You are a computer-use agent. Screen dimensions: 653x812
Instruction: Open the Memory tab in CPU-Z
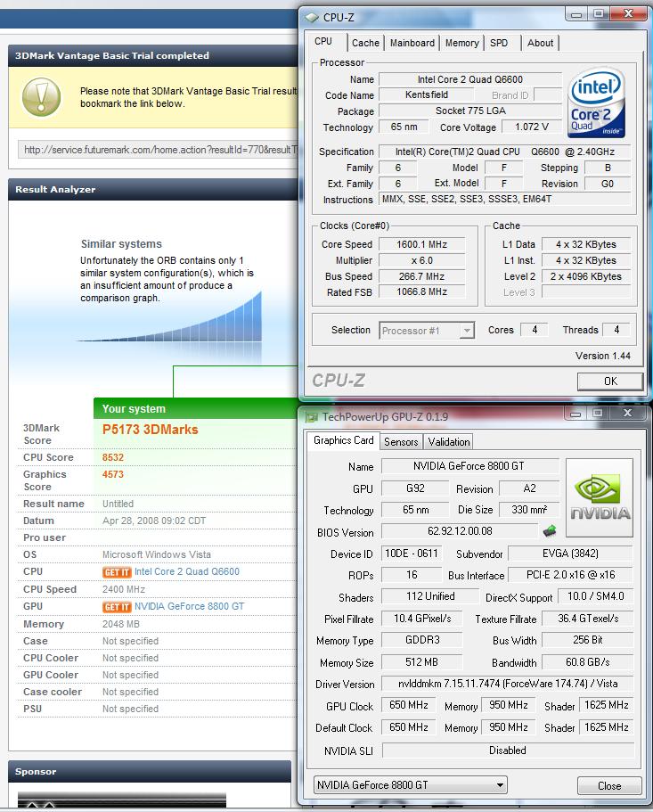click(461, 43)
